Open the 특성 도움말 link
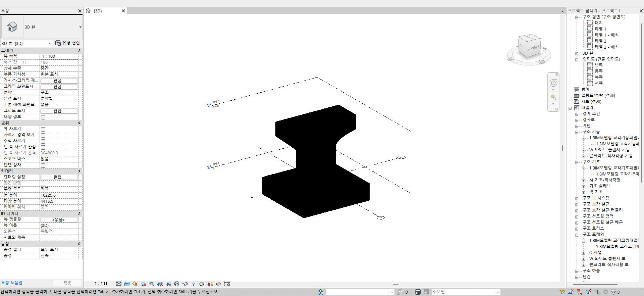The width and height of the screenshot is (644, 296). coord(12,283)
